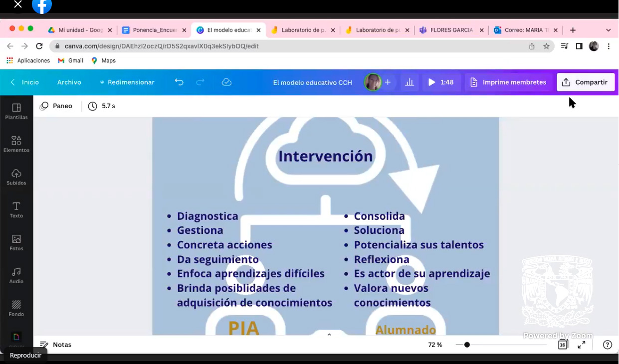Click the Diagnostica bullet text

coord(207,216)
